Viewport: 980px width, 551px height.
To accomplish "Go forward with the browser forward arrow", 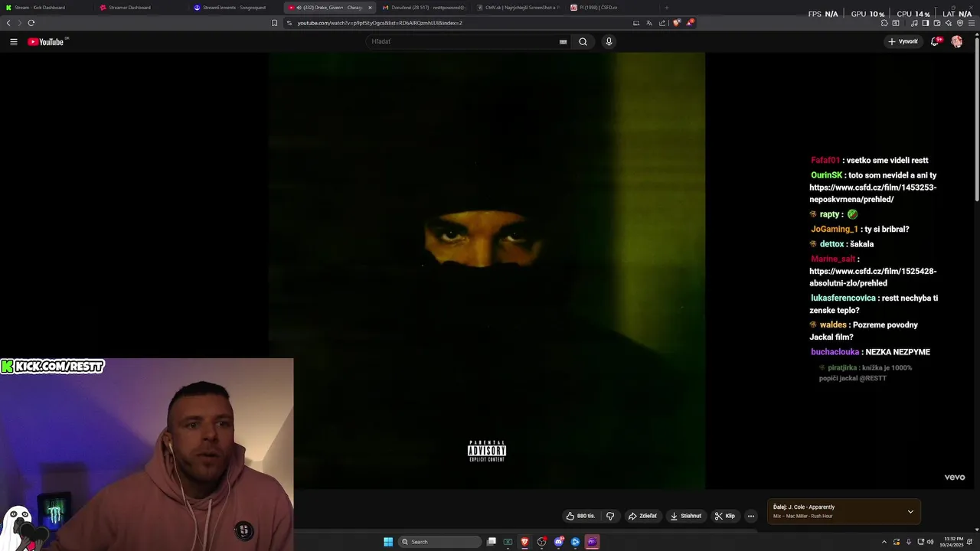I will 20,23.
